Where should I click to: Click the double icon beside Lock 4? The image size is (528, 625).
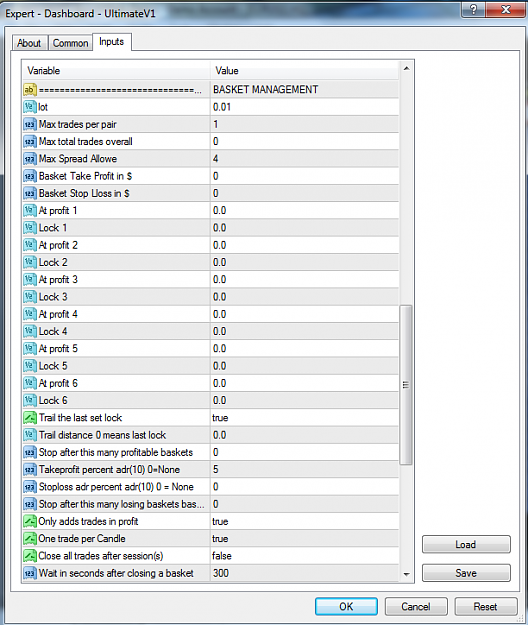click(x=30, y=332)
